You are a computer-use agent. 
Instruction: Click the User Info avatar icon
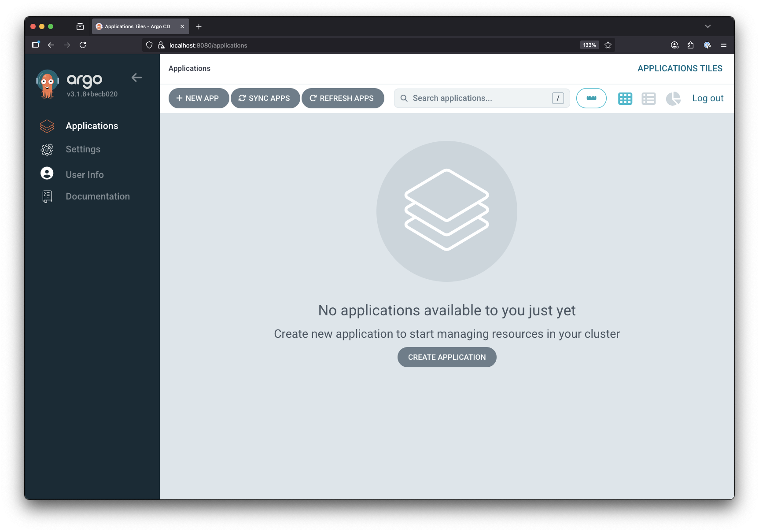pos(47,174)
